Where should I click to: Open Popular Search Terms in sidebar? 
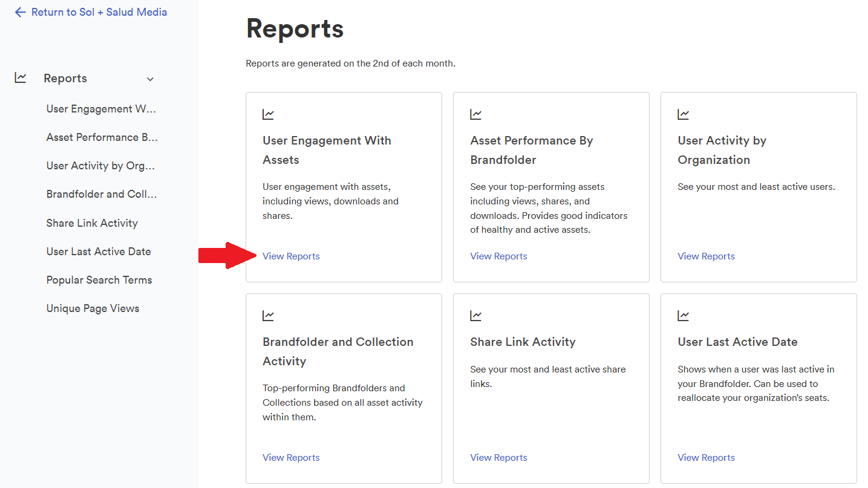coord(99,280)
